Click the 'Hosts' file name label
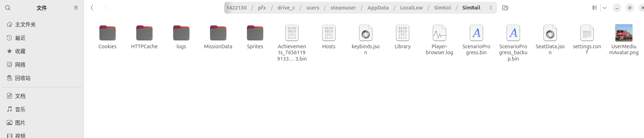Image resolution: width=644 pixels, height=138 pixels. (x=329, y=46)
